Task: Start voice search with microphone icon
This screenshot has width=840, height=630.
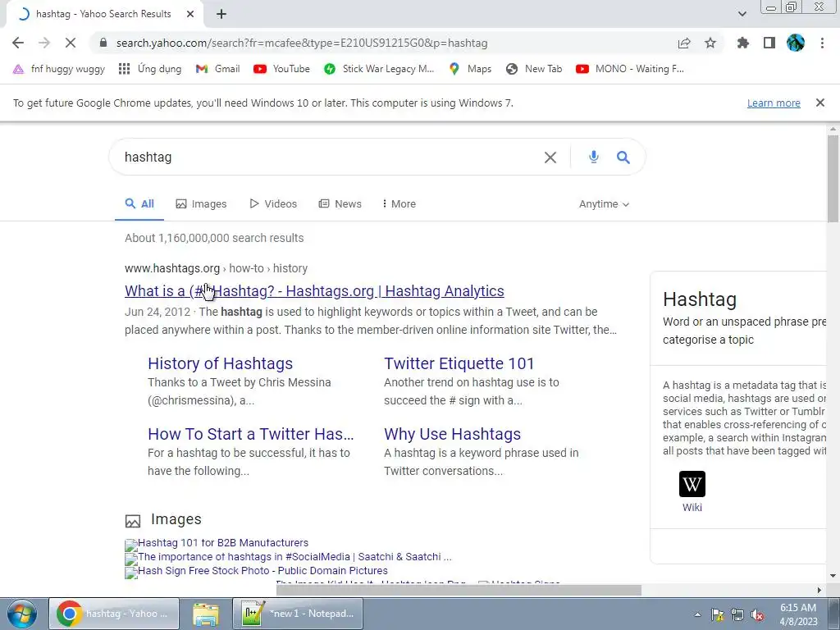Action: [594, 157]
